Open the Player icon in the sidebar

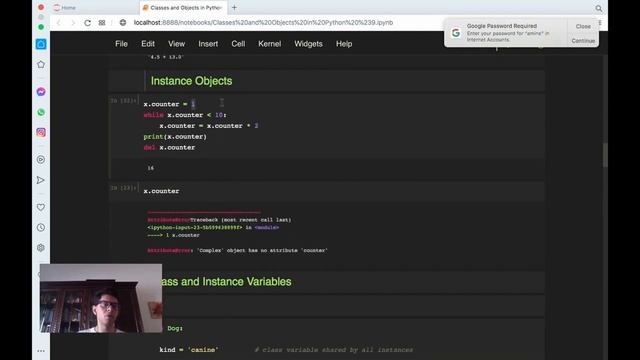[x=41, y=160]
